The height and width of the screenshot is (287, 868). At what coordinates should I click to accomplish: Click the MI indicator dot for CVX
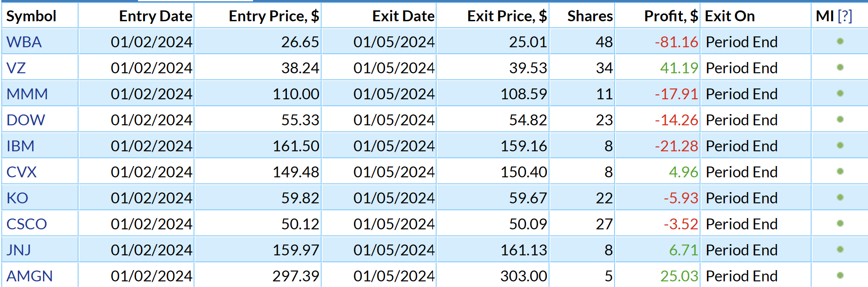pyautogui.click(x=840, y=172)
